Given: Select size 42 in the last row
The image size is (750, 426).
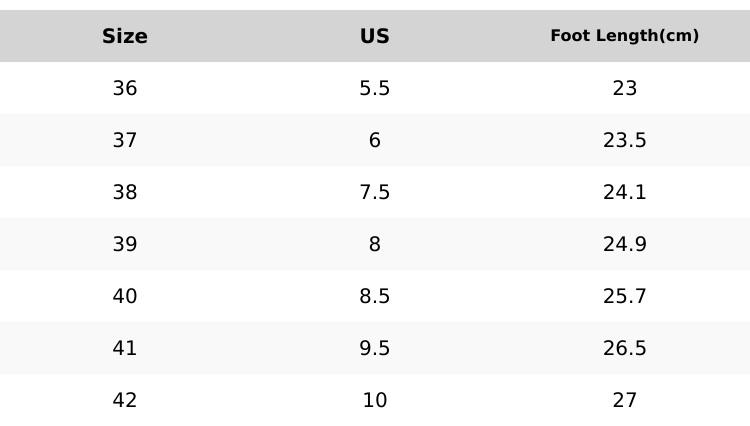Looking at the screenshot, I should pyautogui.click(x=125, y=400).
